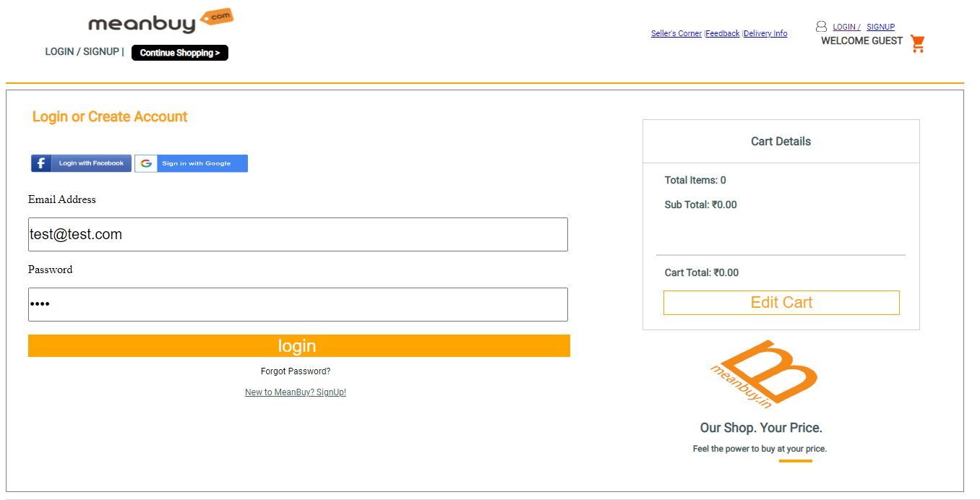Open the Edit Cart button
This screenshot has width=980, height=500.
tap(781, 303)
